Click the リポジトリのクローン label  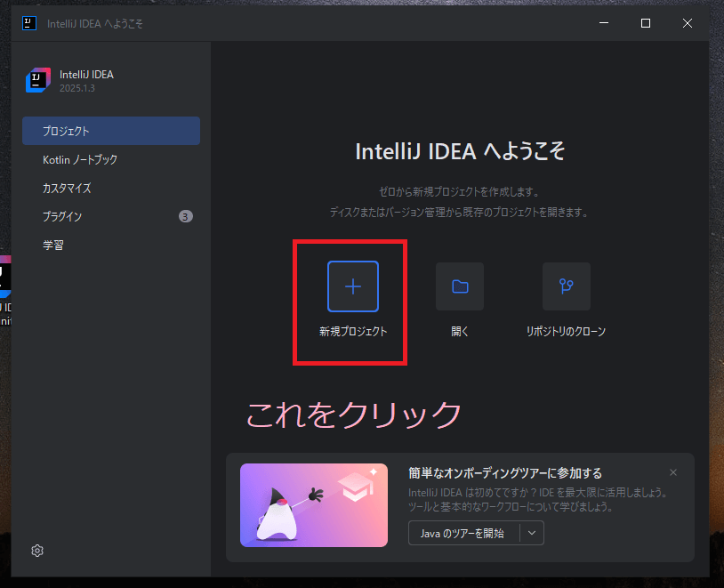[x=566, y=331]
